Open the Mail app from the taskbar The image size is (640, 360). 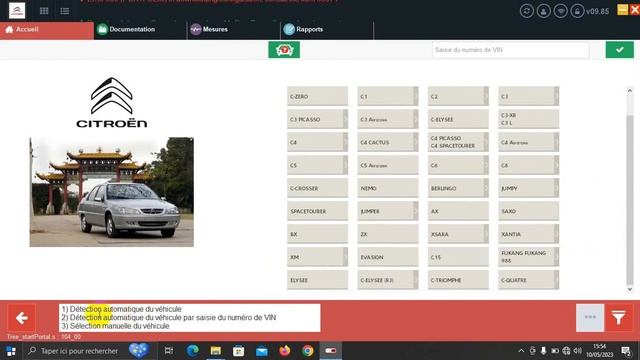(262, 351)
